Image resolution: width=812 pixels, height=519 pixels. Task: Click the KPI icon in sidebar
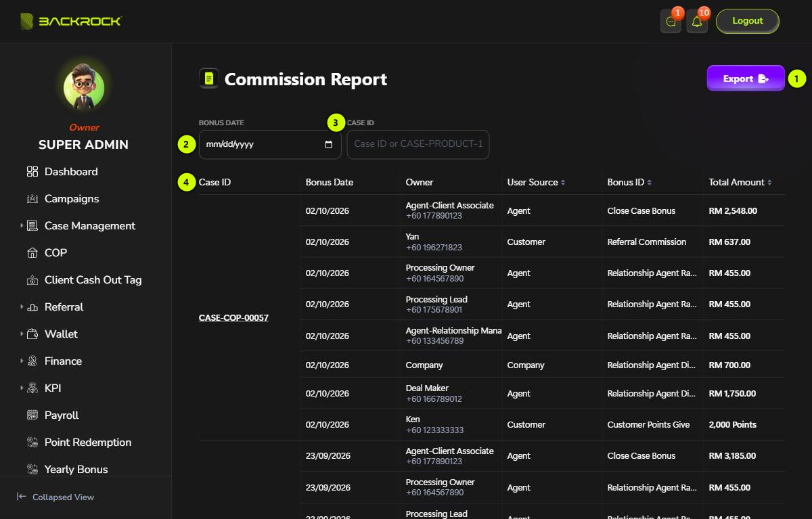[32, 388]
